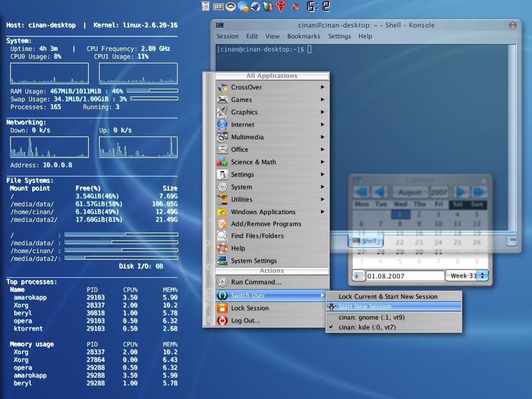Image resolution: width=532 pixels, height=399 pixels.
Task: Click the August month button in Calendar
Action: pos(410,192)
